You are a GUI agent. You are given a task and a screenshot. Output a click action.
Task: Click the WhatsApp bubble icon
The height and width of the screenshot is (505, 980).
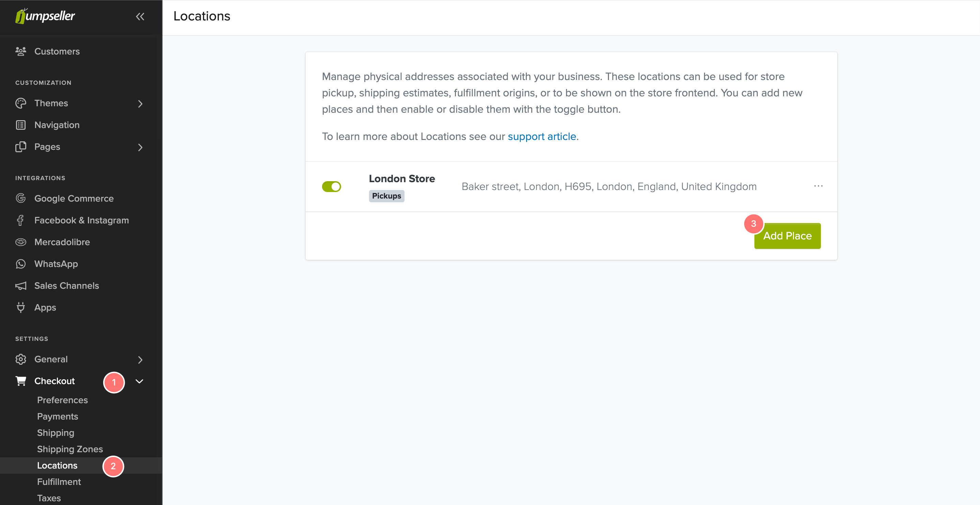coord(21,264)
